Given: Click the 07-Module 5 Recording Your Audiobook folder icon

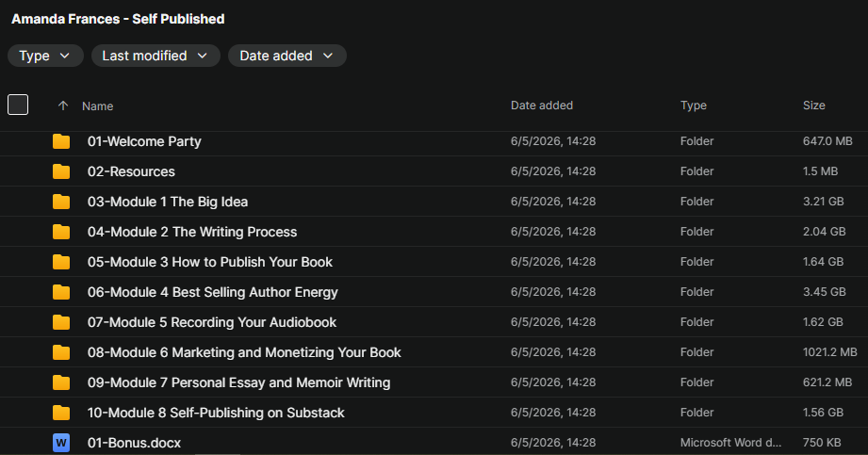Looking at the screenshot, I should (61, 323).
